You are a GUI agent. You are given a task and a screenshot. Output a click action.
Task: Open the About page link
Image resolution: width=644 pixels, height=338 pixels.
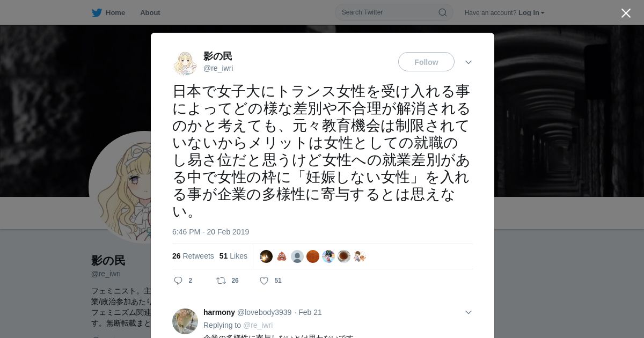click(x=150, y=13)
